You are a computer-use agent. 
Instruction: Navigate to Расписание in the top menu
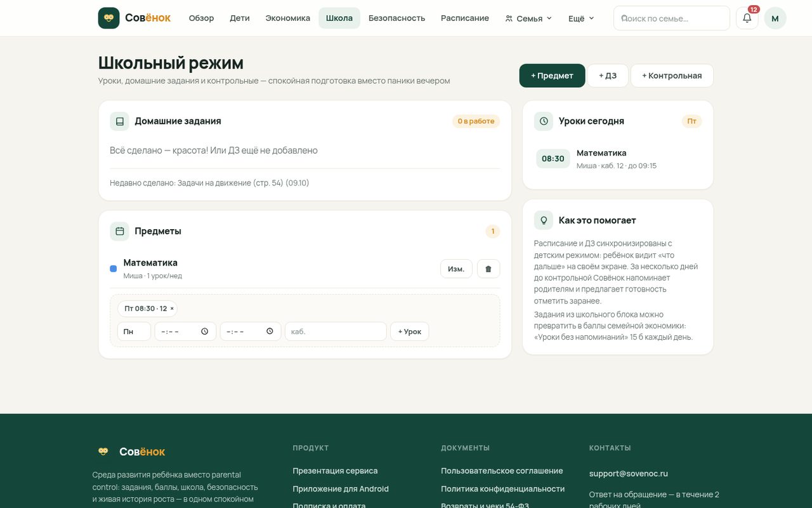coord(465,18)
